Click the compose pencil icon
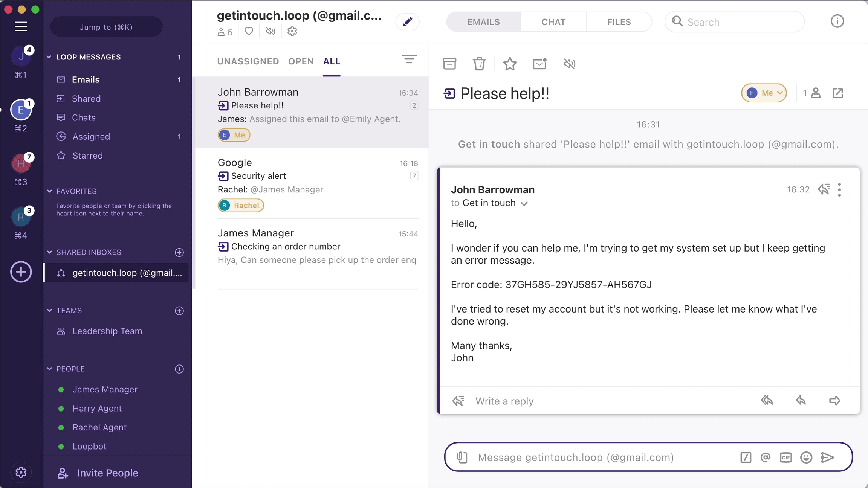 pyautogui.click(x=407, y=22)
